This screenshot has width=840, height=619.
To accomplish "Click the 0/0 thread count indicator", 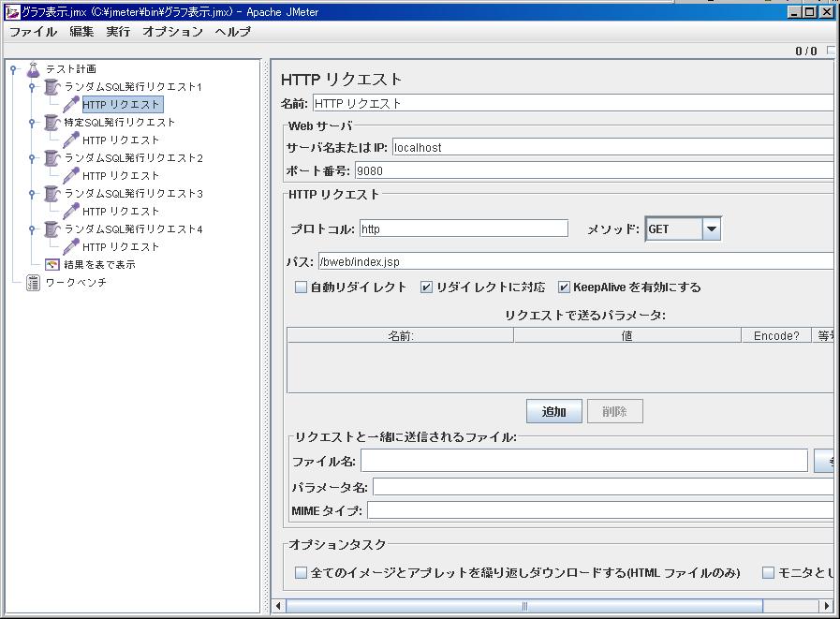I will coord(806,51).
